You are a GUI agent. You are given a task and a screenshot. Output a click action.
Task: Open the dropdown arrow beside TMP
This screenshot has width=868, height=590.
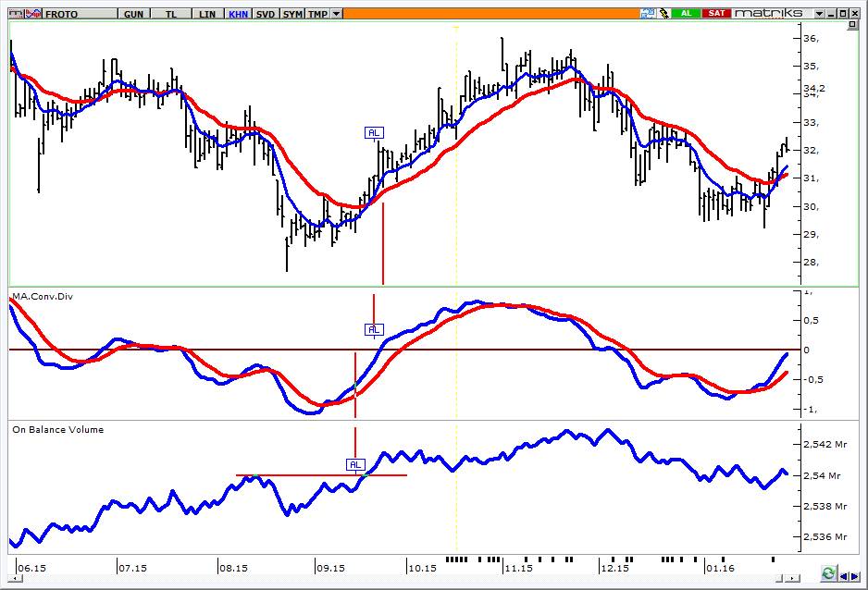(x=337, y=14)
